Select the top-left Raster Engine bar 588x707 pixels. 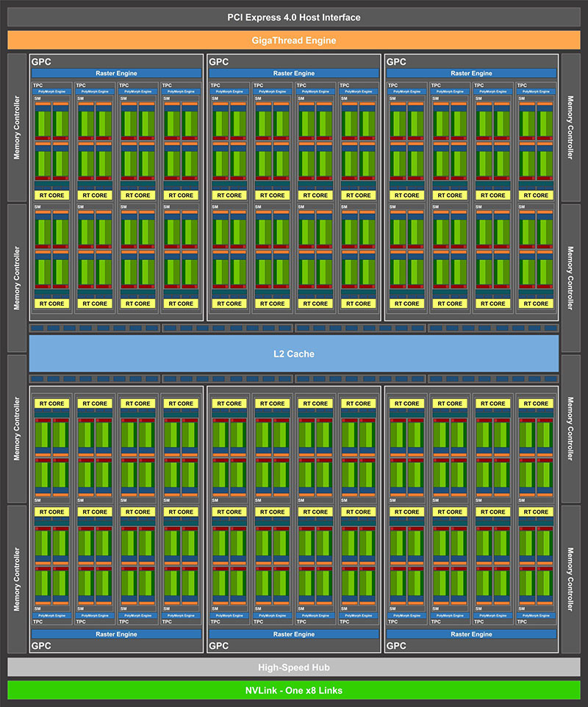click(115, 73)
